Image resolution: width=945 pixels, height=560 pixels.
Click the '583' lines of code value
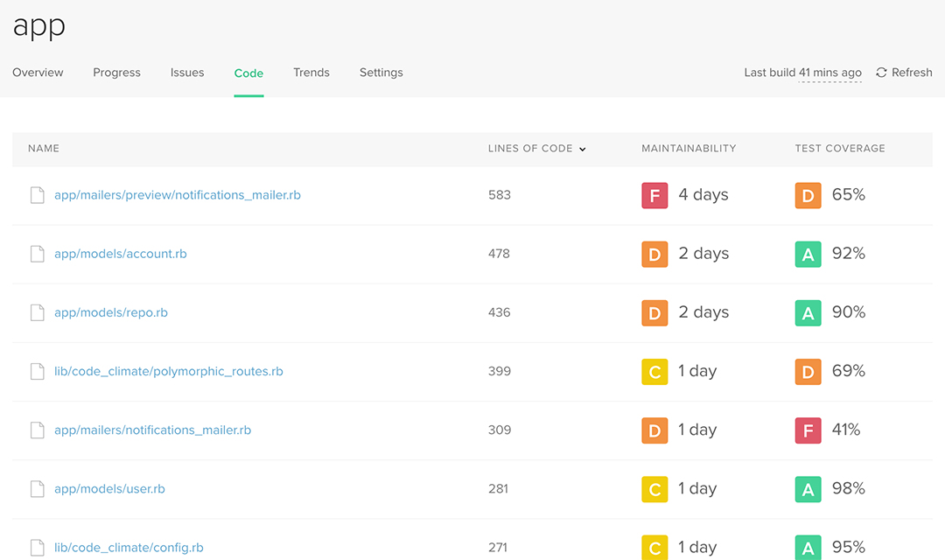500,195
